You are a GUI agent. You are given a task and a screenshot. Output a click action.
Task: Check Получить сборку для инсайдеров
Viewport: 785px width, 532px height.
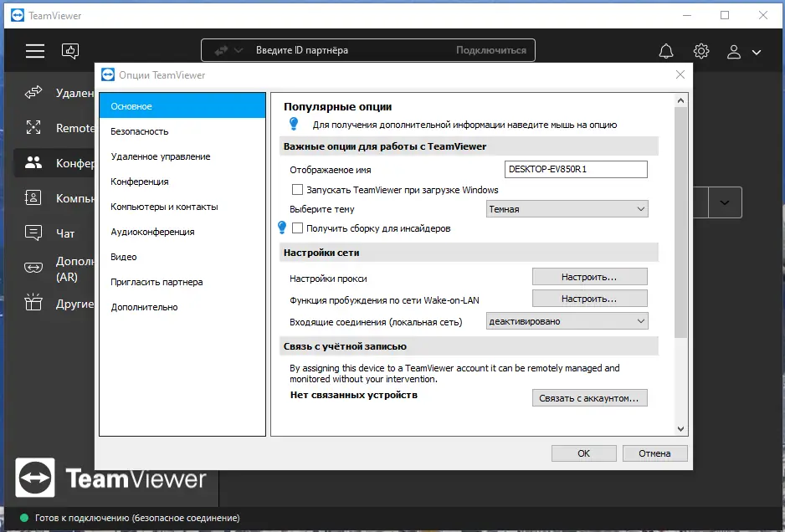point(297,227)
